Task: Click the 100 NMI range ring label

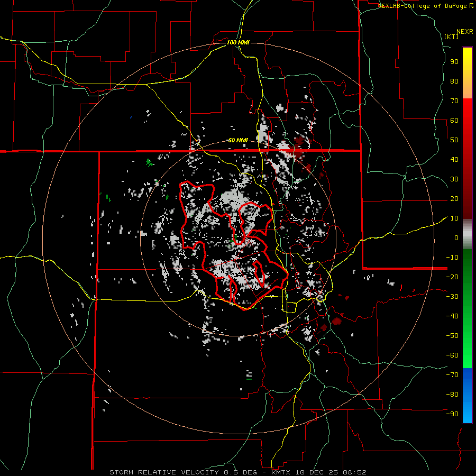Action: [237, 42]
